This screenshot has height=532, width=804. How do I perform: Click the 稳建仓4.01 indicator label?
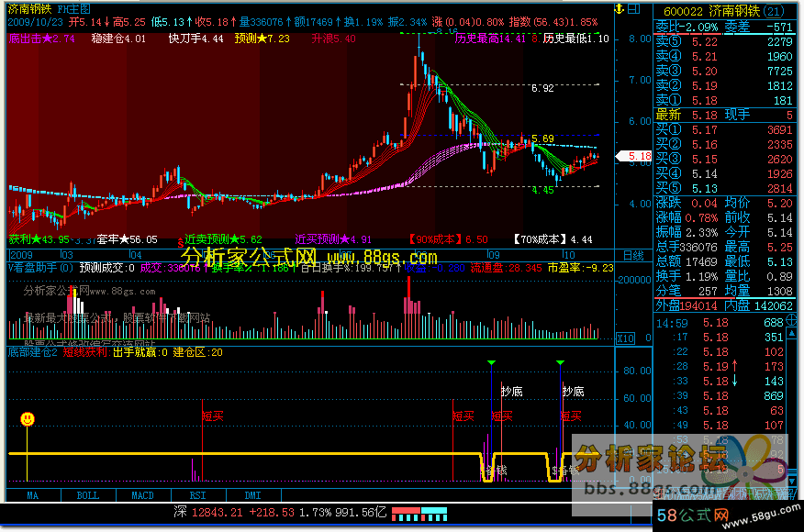[x=119, y=39]
